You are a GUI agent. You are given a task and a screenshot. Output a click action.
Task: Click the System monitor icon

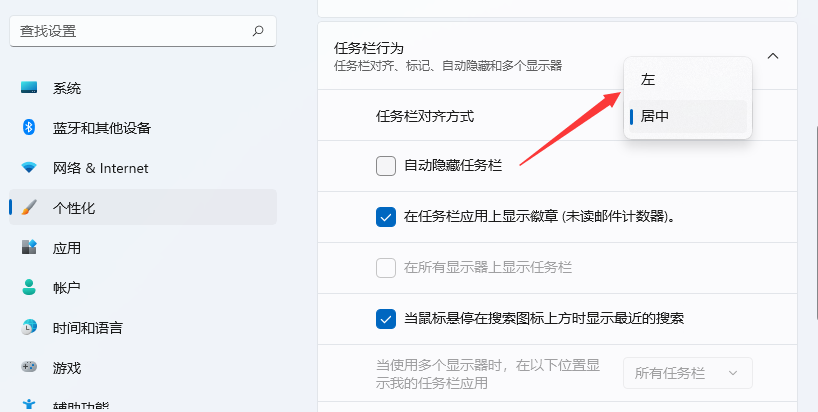(29, 88)
